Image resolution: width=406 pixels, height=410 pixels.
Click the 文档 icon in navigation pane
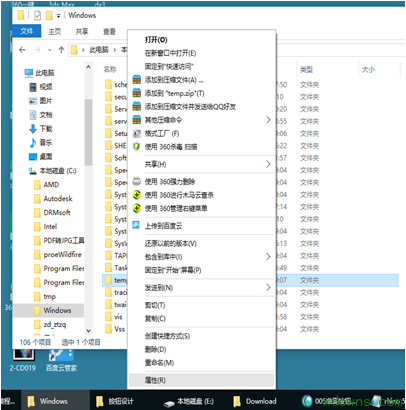(33, 115)
